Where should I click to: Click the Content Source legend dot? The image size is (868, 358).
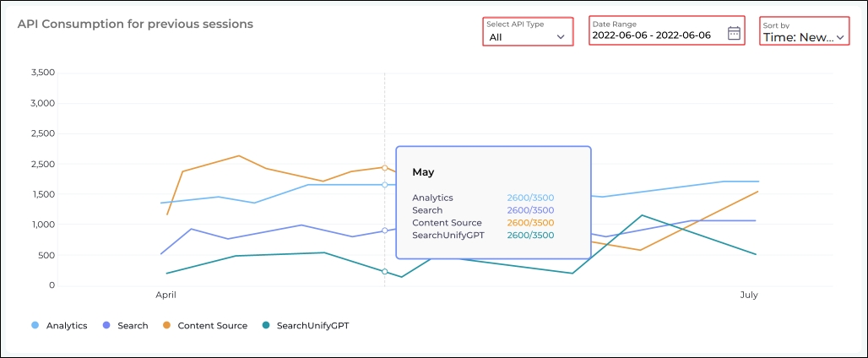[x=167, y=325]
